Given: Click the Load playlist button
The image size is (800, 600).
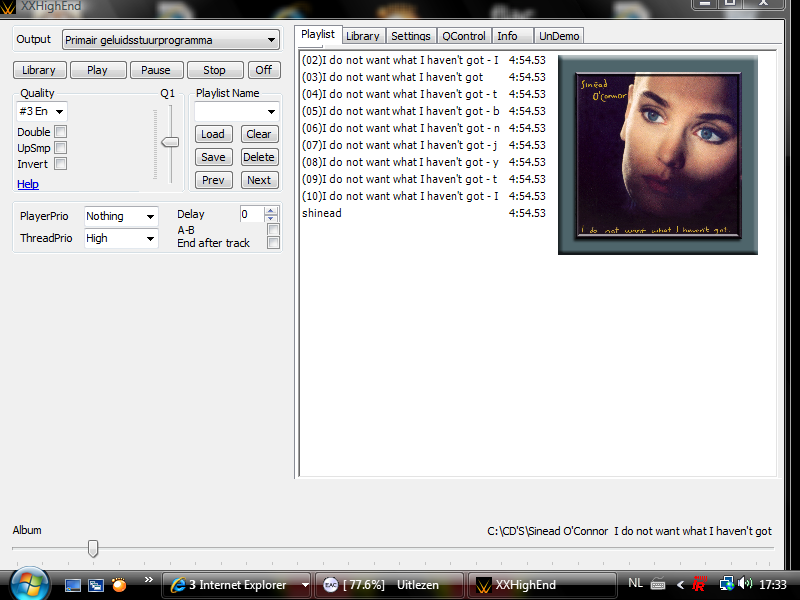Looking at the screenshot, I should point(213,134).
